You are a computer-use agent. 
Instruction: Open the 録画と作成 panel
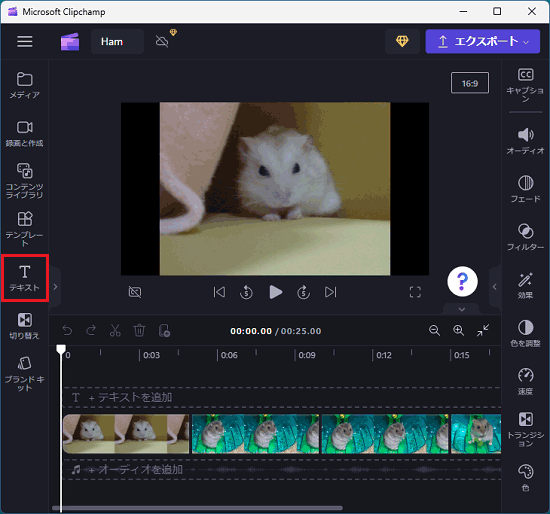click(x=25, y=134)
